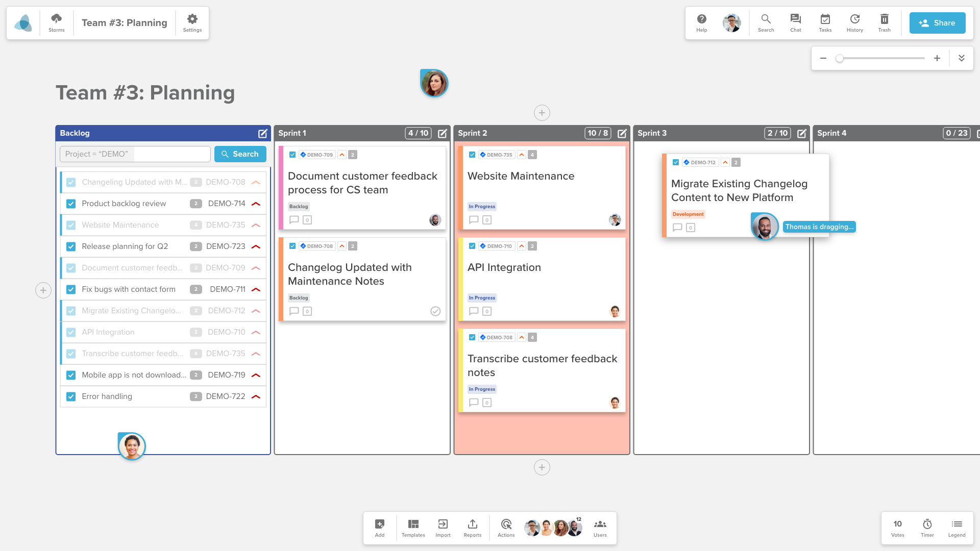This screenshot has height=551, width=980.
Task: Click the Share button
Action: pyautogui.click(x=937, y=22)
